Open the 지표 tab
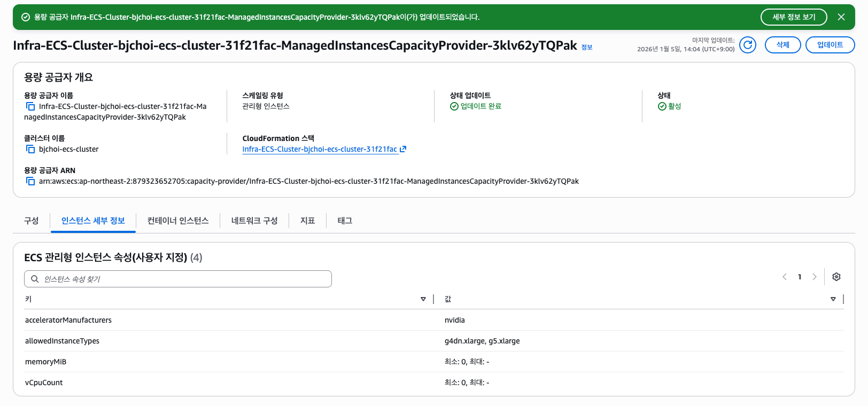Screen dimensions: 868x406 pyautogui.click(x=308, y=221)
